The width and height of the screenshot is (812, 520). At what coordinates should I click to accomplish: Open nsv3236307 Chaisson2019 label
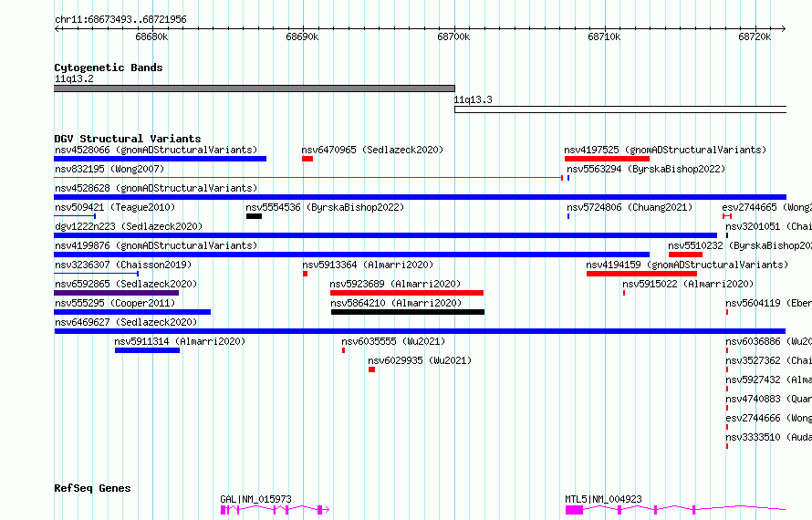[x=123, y=265]
